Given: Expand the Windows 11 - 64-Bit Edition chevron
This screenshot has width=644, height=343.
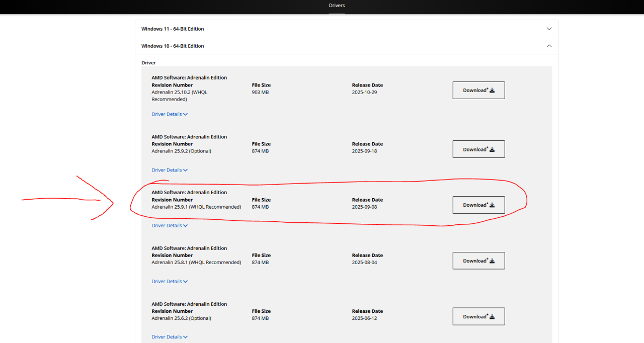Looking at the screenshot, I should (549, 29).
